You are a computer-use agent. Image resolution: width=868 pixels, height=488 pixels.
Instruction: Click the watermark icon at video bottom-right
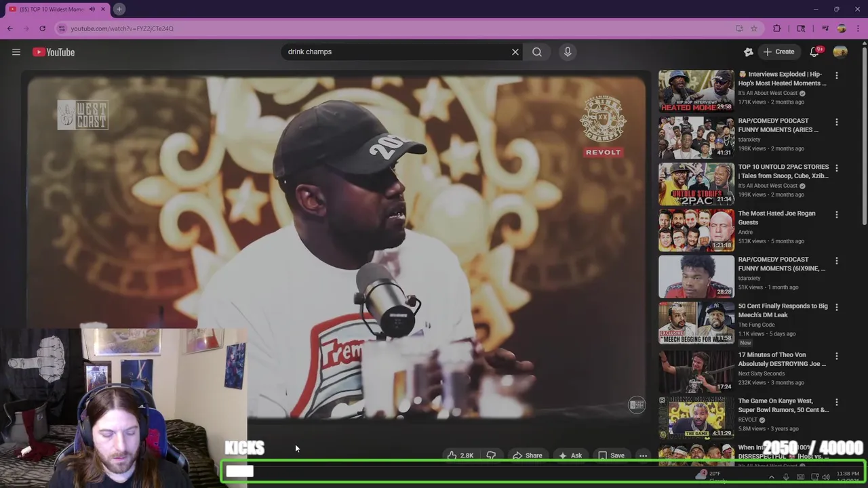[x=637, y=405]
